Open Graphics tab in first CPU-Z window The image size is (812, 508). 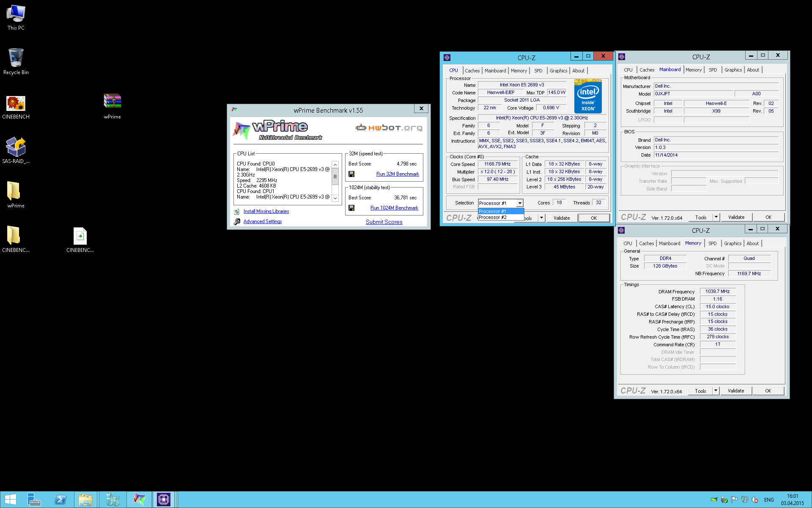pyautogui.click(x=558, y=71)
